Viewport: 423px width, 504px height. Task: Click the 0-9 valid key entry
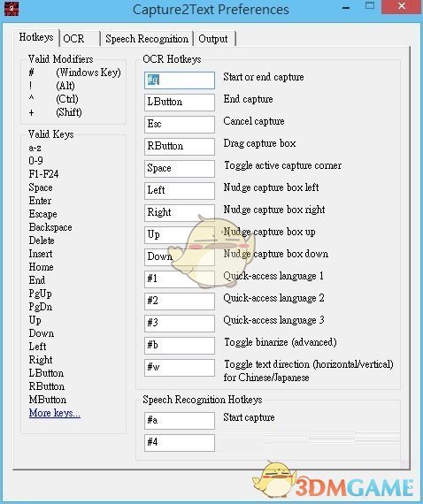point(35,161)
